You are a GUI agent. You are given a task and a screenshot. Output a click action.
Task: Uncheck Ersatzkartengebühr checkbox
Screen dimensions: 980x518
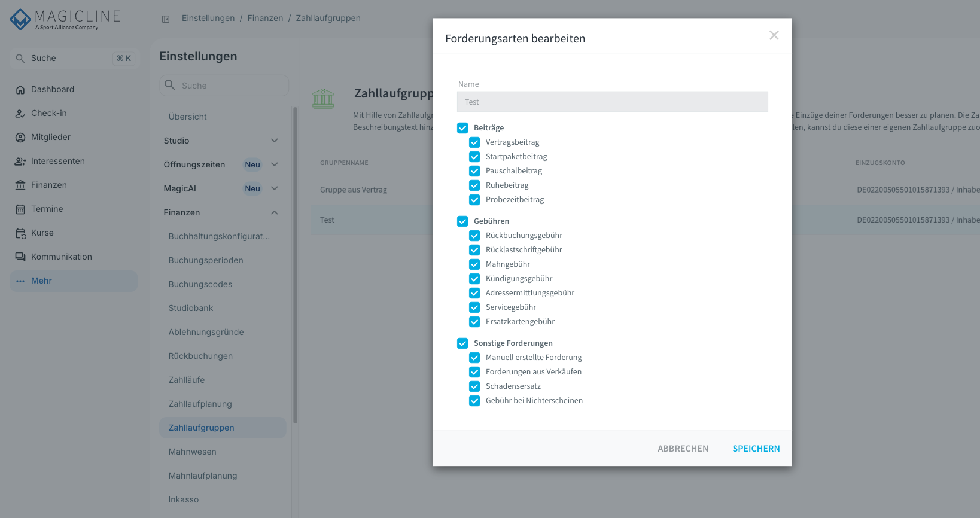[474, 322]
